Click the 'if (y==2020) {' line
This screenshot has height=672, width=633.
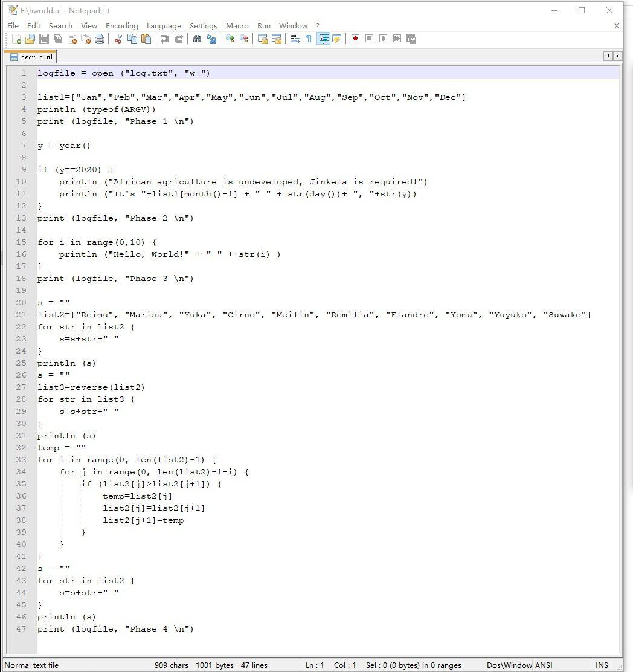click(75, 170)
